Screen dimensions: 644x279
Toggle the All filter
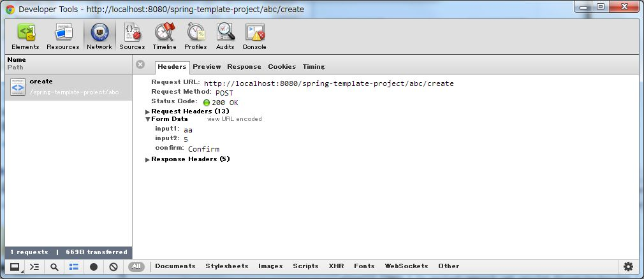pyautogui.click(x=136, y=266)
